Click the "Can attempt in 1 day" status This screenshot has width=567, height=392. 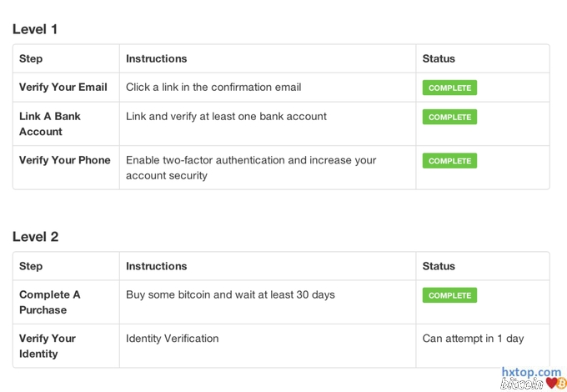pos(474,339)
